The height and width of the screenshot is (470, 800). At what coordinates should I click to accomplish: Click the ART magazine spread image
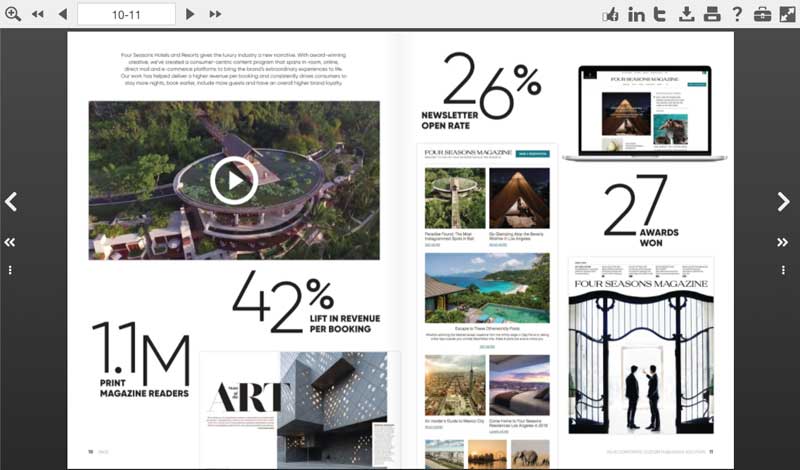coord(299,410)
